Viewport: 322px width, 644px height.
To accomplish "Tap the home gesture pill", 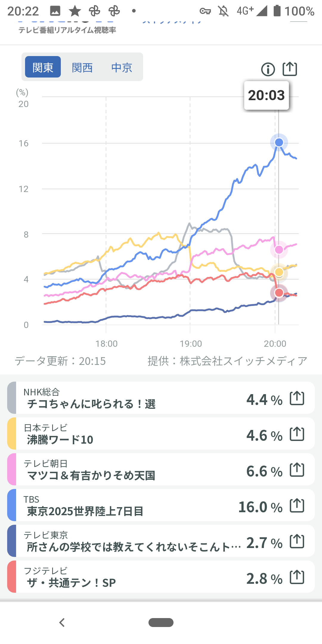I will point(161,623).
